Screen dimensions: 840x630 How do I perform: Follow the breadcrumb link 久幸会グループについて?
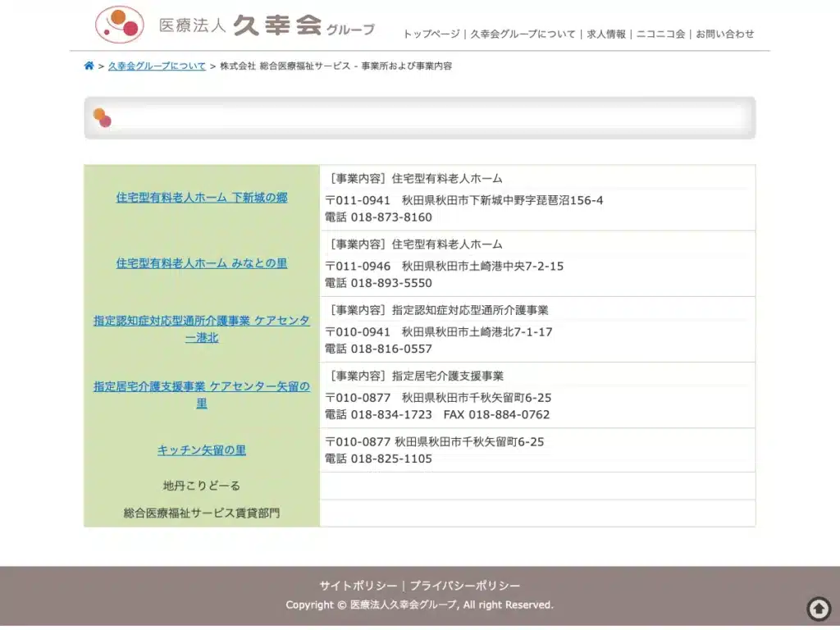tap(157, 66)
